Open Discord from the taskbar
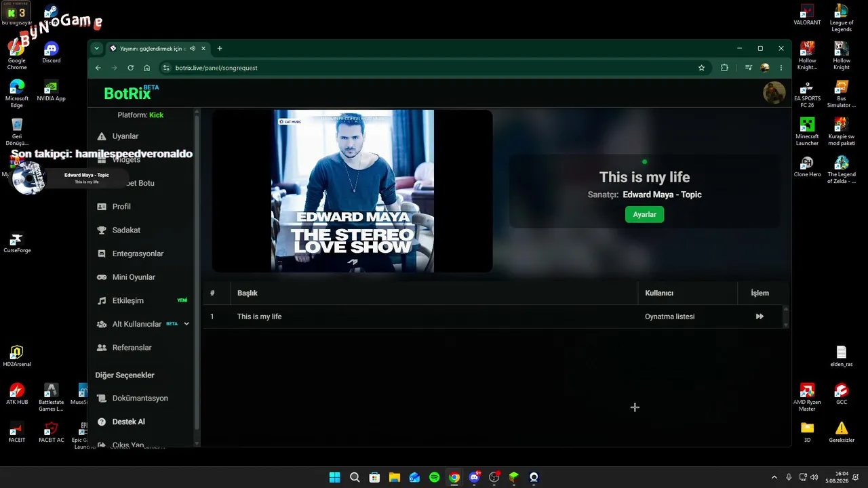Screen dimensions: 868x488 click(x=474, y=477)
